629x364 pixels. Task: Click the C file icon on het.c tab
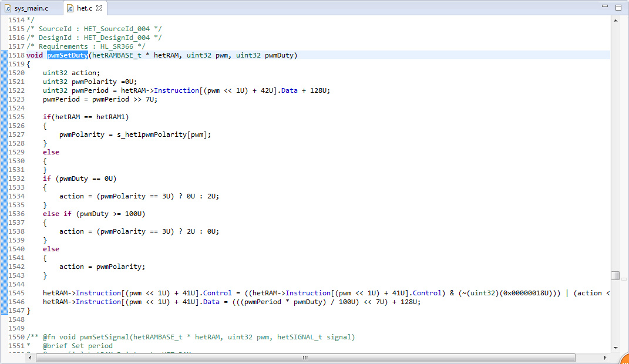(70, 8)
